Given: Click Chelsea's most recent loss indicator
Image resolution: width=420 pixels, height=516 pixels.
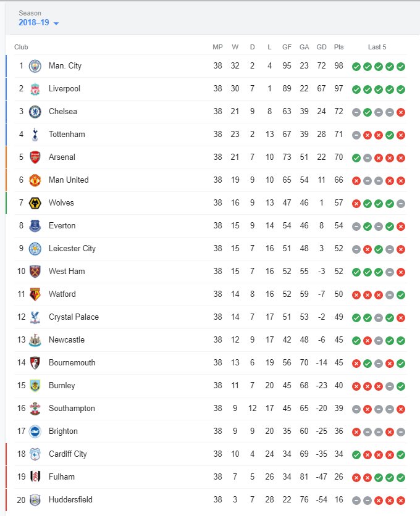Looking at the screenshot, I should tap(401, 112).
